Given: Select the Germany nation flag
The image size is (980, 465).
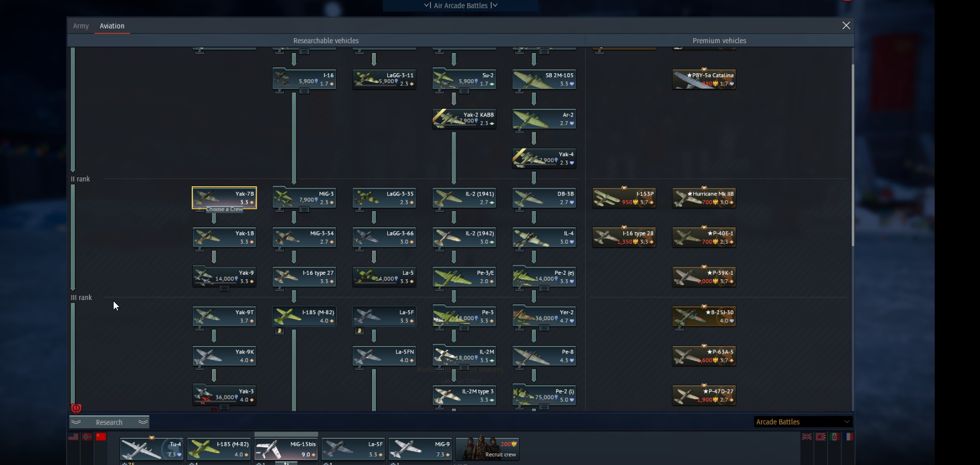Looking at the screenshot, I should pyautogui.click(x=87, y=437).
